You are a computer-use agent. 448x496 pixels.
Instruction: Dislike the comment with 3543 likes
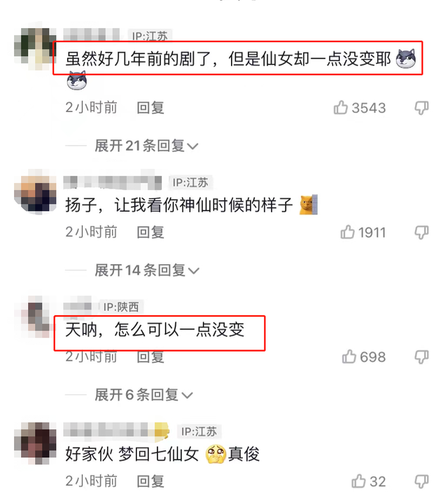pyautogui.click(x=421, y=108)
